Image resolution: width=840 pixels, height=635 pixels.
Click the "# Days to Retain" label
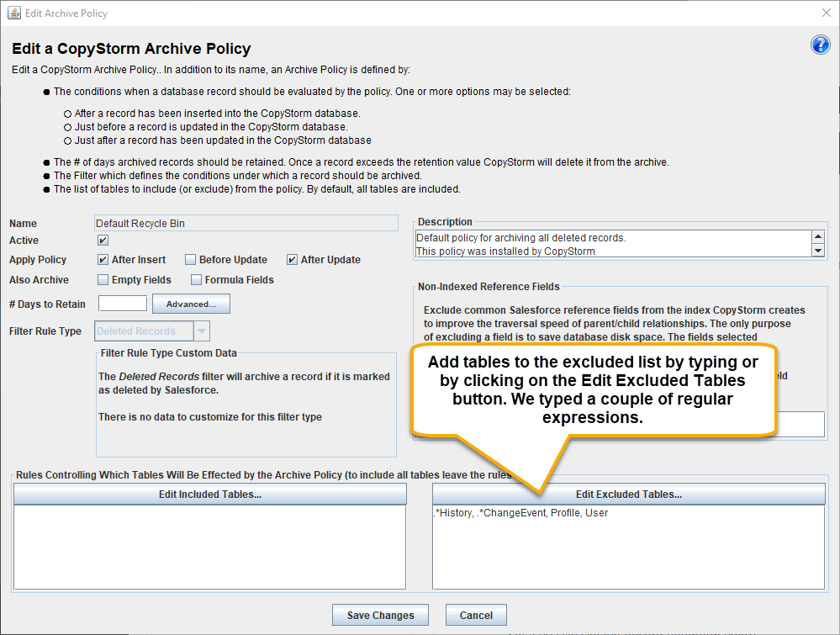(47, 304)
